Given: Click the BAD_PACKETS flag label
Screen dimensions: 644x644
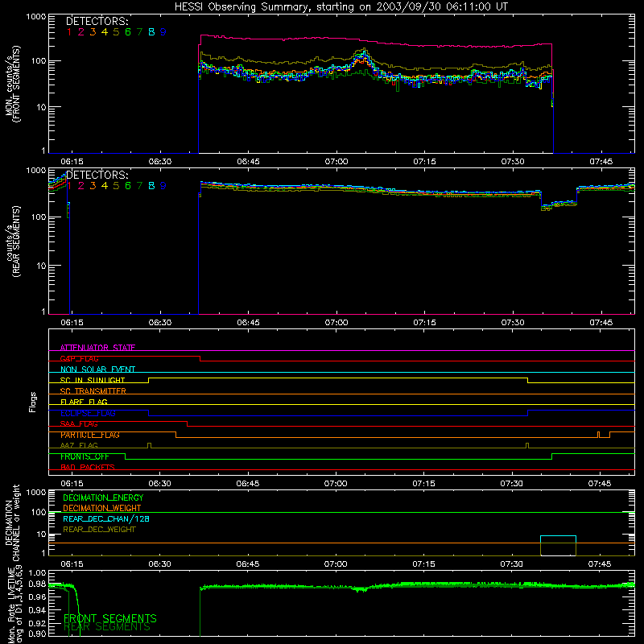Looking at the screenshot, I should tap(88, 467).
